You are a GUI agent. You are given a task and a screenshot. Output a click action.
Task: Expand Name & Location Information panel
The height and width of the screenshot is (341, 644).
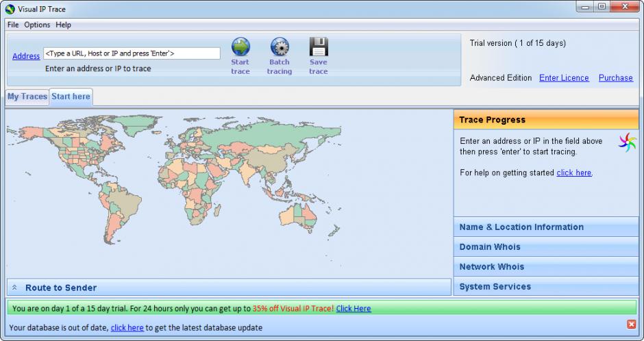pos(546,227)
